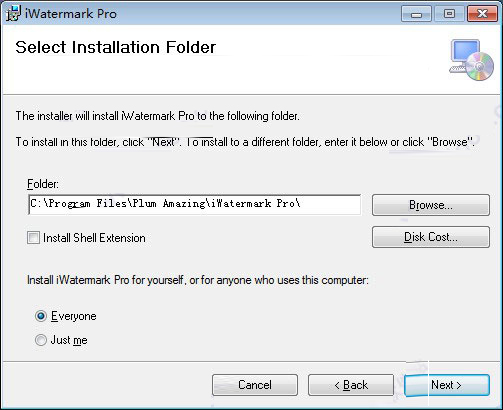Viewport: 503px width, 410px height.
Task: Click the computer and CD installer graphic
Action: click(x=471, y=60)
